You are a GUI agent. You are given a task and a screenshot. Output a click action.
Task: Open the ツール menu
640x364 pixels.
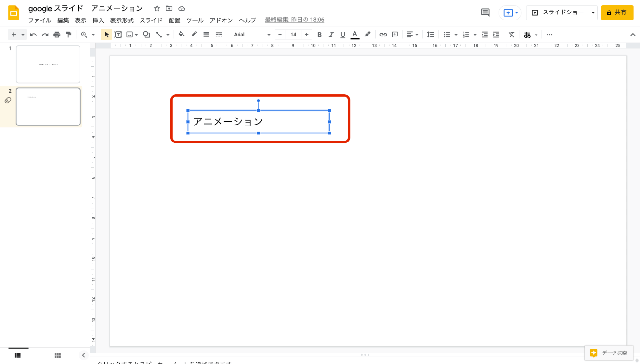195,20
